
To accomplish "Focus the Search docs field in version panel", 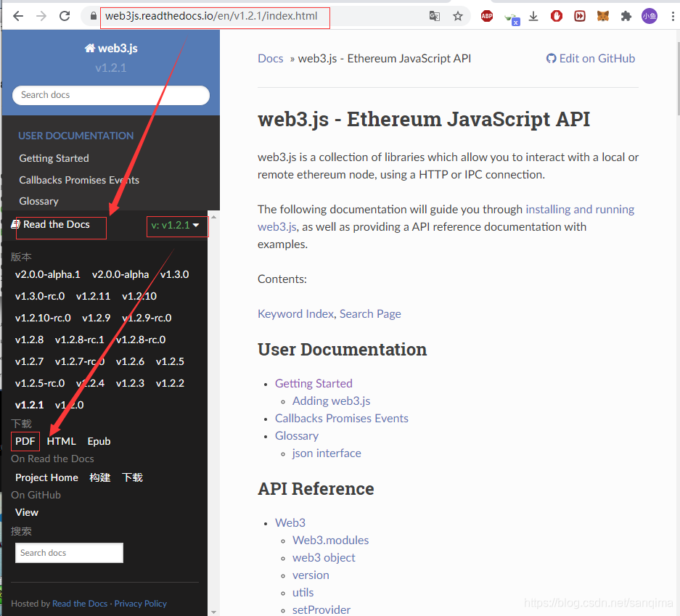I will coord(69,553).
